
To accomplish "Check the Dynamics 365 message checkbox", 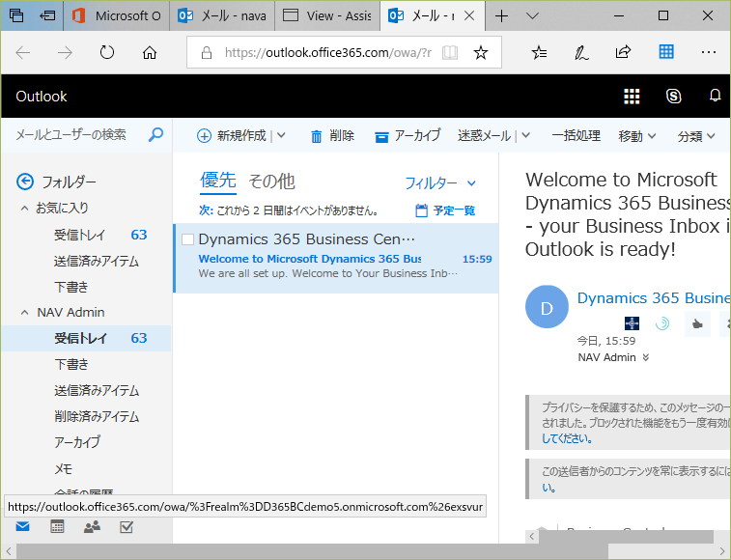I will pyautogui.click(x=188, y=239).
